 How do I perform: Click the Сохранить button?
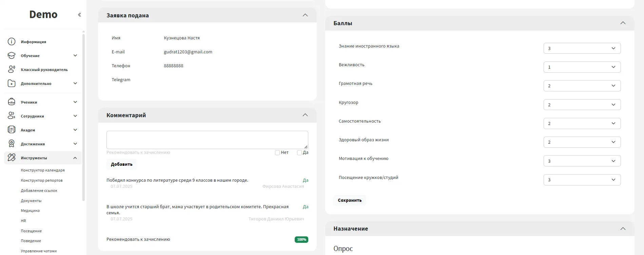(x=350, y=200)
